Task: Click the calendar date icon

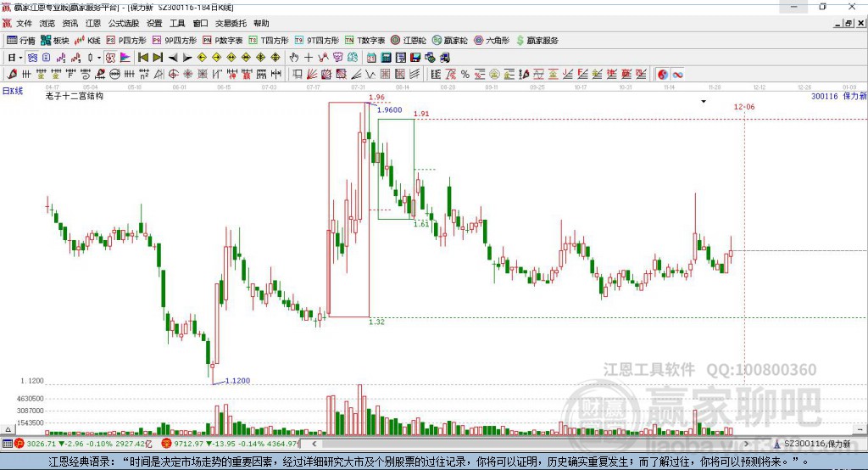Action: [371, 58]
